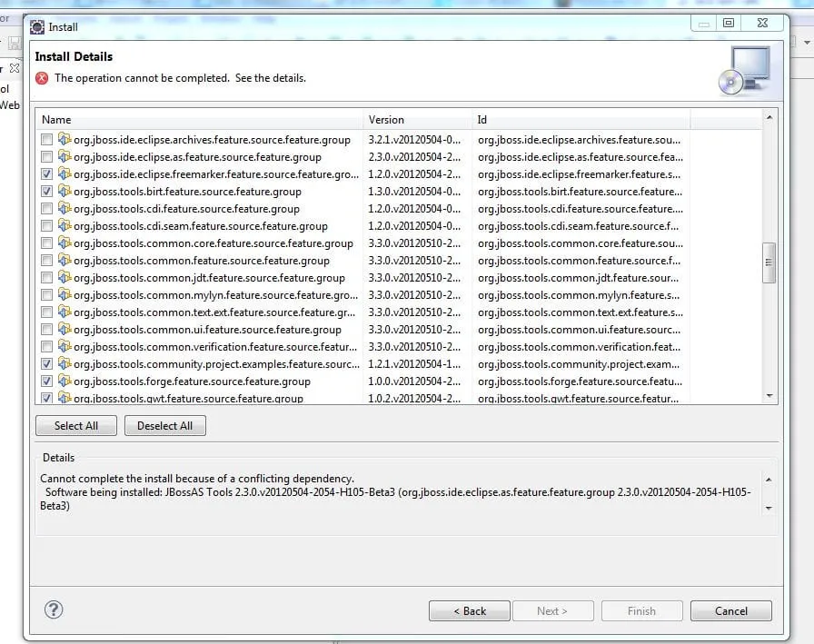Check the cdi.seam feature source checkbox
The height and width of the screenshot is (644, 814).
46,226
